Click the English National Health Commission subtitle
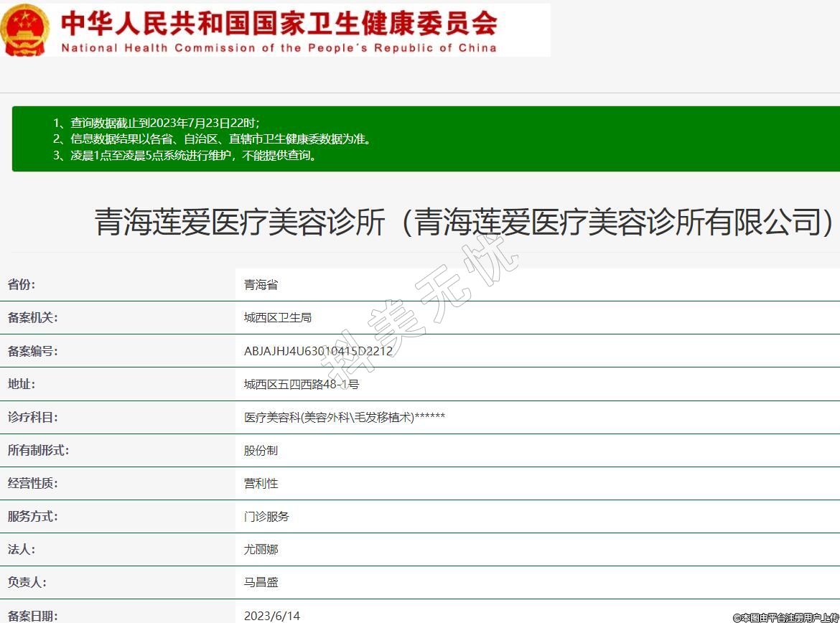 279,48
